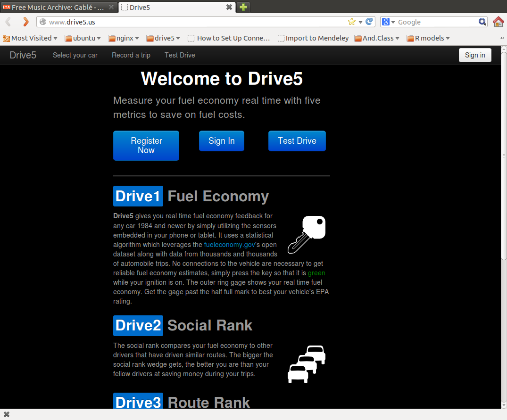This screenshot has width=507, height=420.
Task: Click the Route Rank heading text
Action: 209,402
